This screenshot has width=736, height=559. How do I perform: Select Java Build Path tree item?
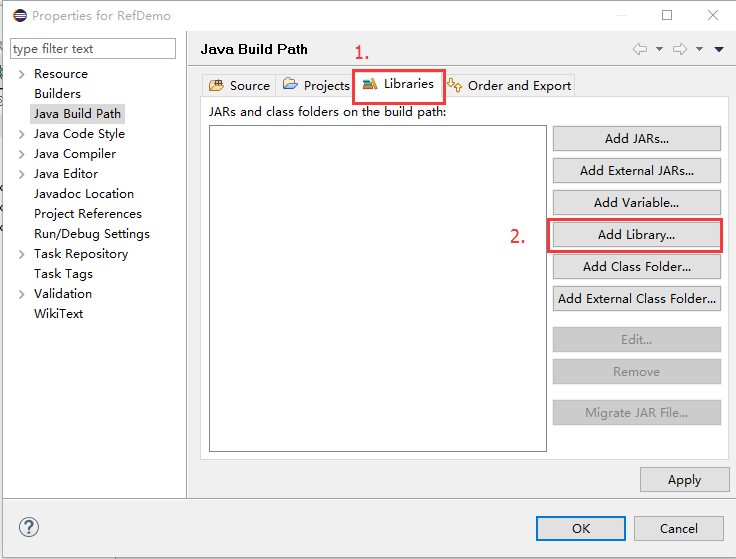tap(77, 114)
